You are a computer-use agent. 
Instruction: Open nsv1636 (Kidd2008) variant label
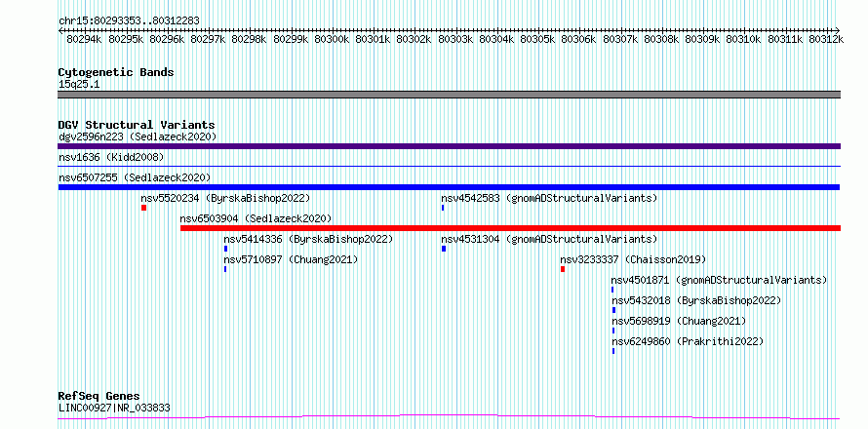click(111, 158)
